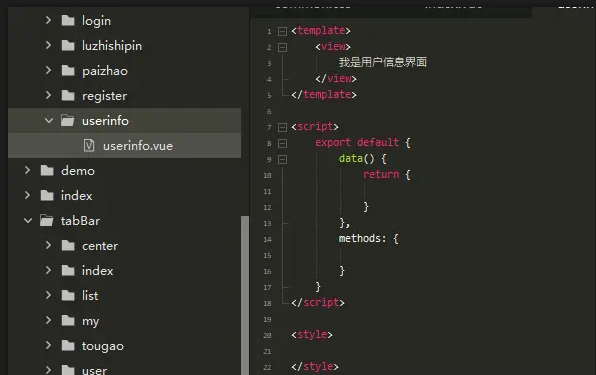Fold the template block on line 1
596x375 pixels.
point(282,31)
